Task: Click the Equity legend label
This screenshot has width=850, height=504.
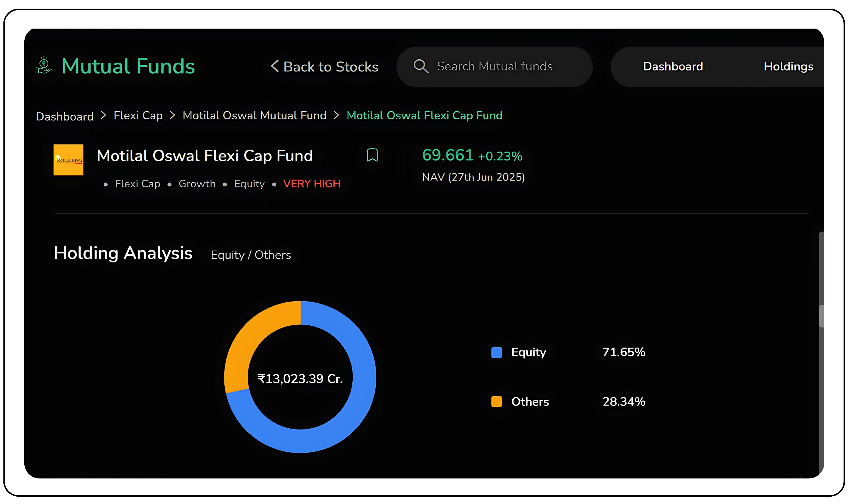Action: tap(529, 353)
